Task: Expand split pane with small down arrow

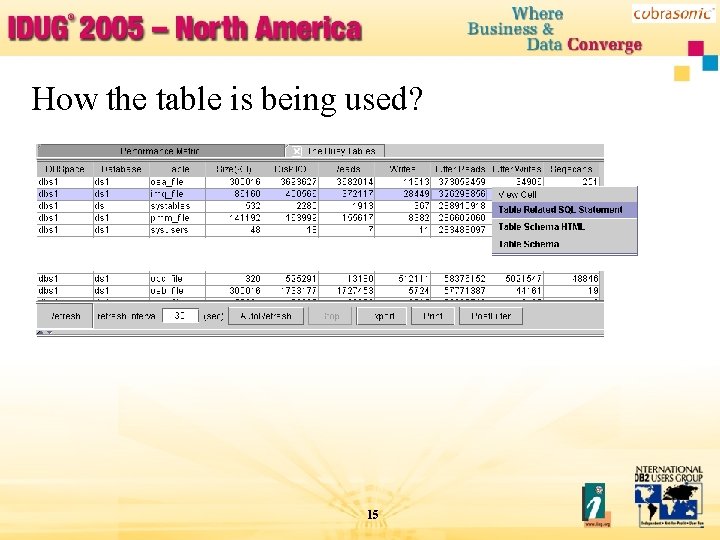Action: (x=50, y=332)
